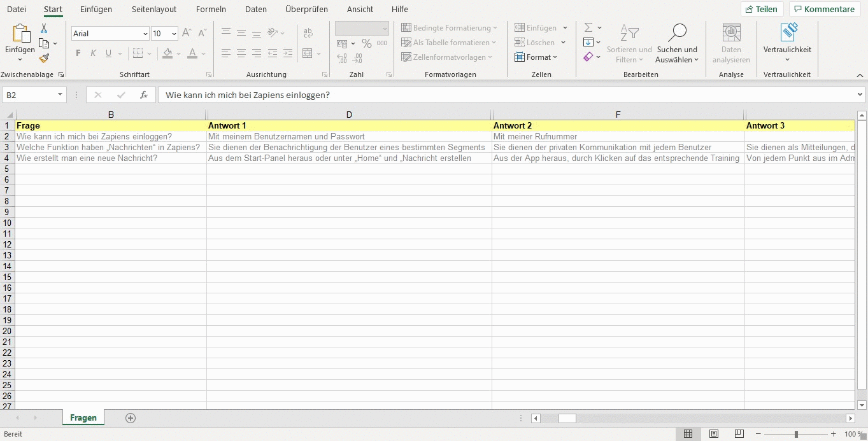Align cell text left

[x=226, y=53]
